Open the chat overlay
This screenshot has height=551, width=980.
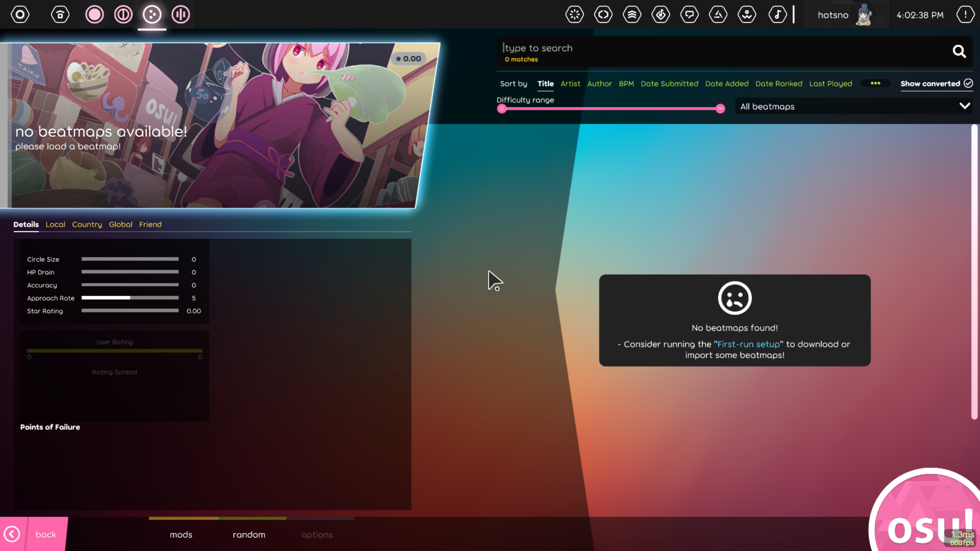(690, 15)
